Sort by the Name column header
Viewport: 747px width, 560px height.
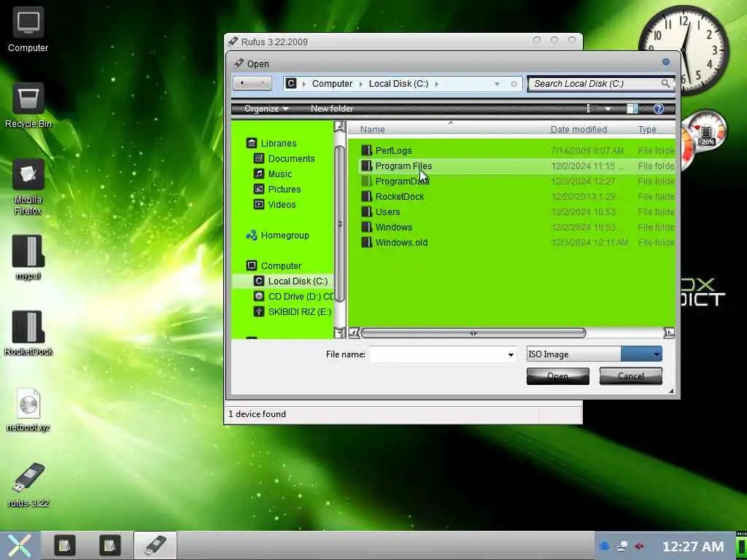372,129
